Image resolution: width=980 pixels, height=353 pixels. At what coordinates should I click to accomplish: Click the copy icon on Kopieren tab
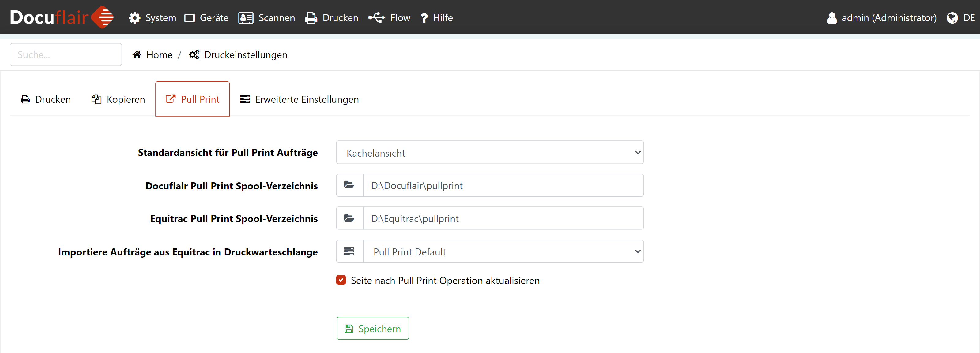click(x=96, y=99)
